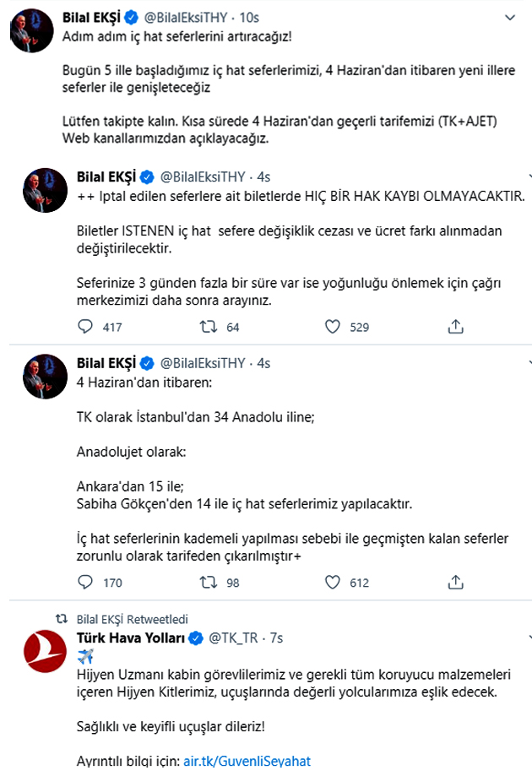Open the tweet starting "4 Haziran'dan itibaren:"

point(144,383)
